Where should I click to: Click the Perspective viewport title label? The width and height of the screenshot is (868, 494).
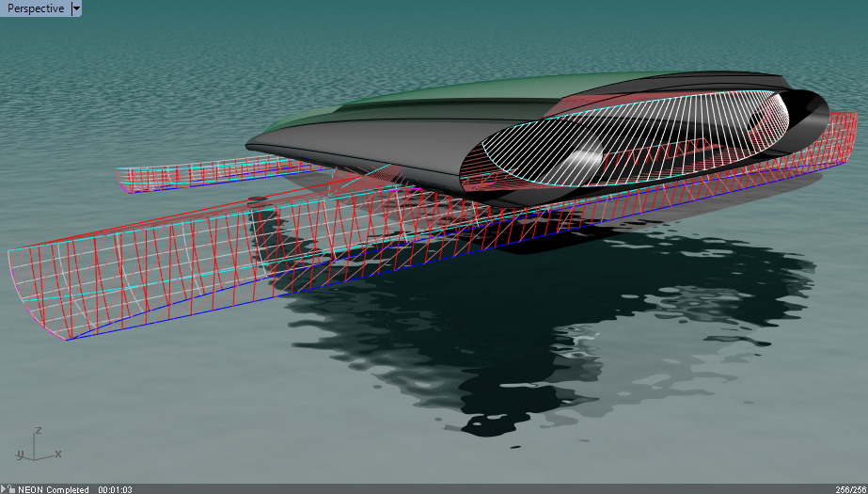36,8
